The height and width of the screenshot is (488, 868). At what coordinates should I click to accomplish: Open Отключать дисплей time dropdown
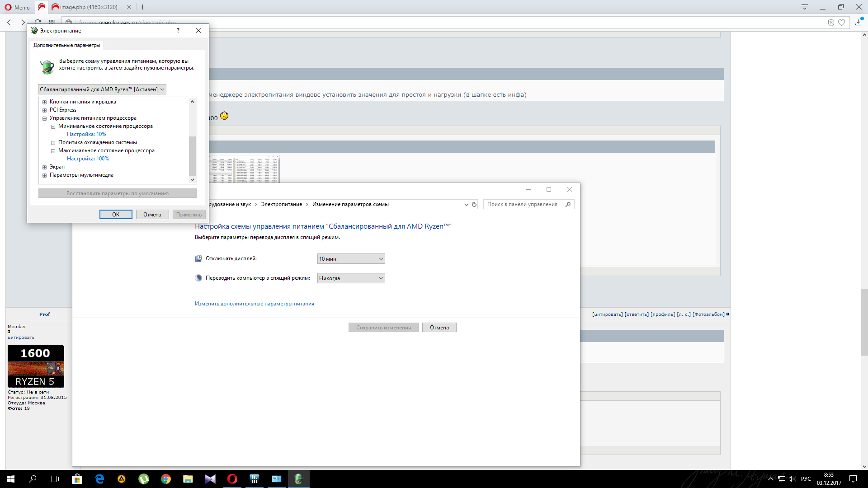coord(351,259)
